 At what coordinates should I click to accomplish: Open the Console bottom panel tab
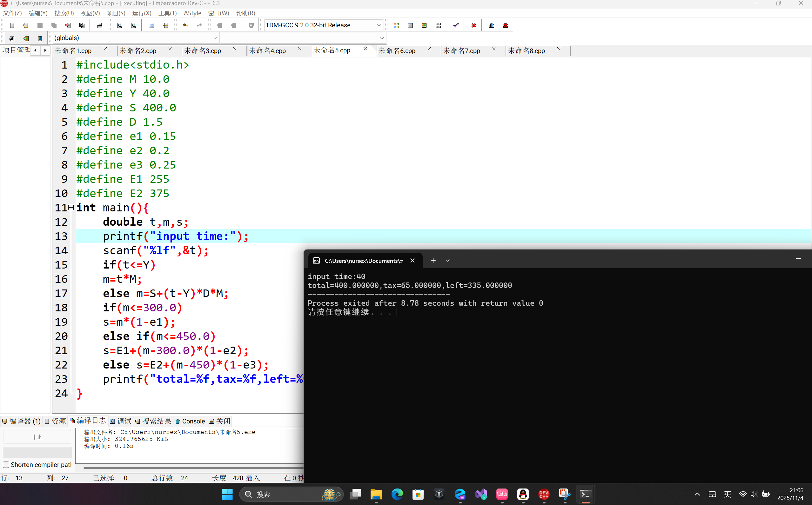(190, 421)
